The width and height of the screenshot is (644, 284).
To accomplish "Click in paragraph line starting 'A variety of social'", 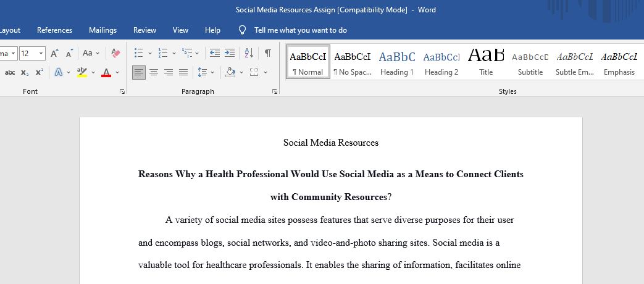I will pyautogui.click(x=339, y=220).
